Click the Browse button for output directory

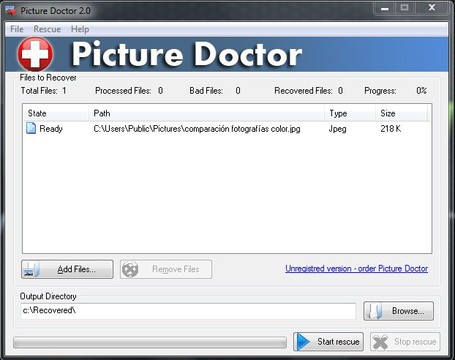pyautogui.click(x=398, y=311)
